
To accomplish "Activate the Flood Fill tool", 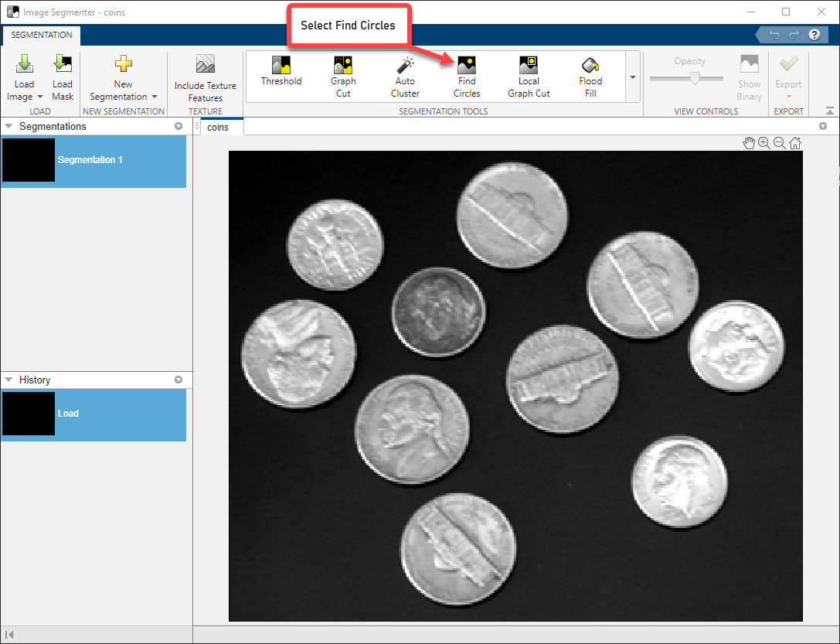I will tap(590, 77).
